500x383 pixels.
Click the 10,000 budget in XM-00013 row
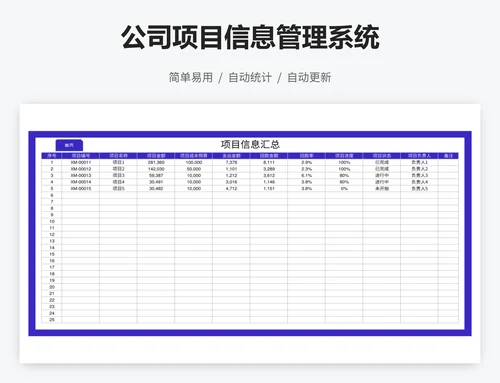pyautogui.click(x=194, y=175)
